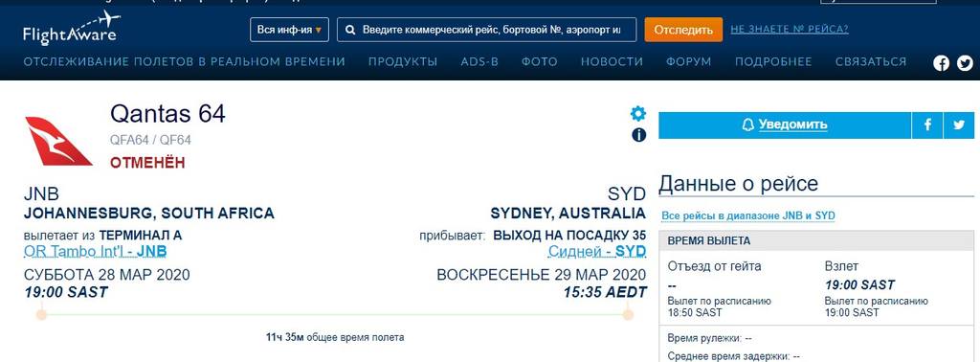Share flight via Twitter button
This screenshot has height=362, width=980.
(x=959, y=125)
